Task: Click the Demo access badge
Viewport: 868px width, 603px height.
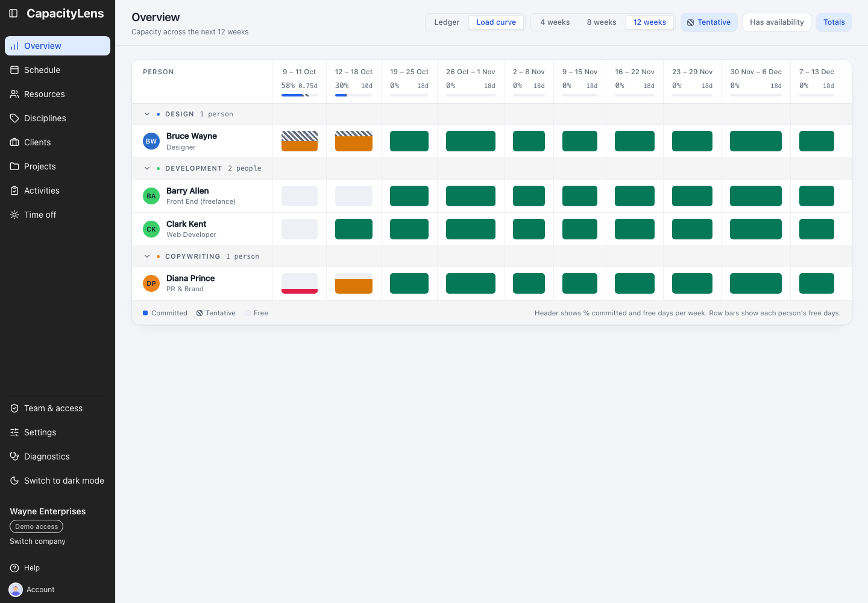Action: pos(36,526)
